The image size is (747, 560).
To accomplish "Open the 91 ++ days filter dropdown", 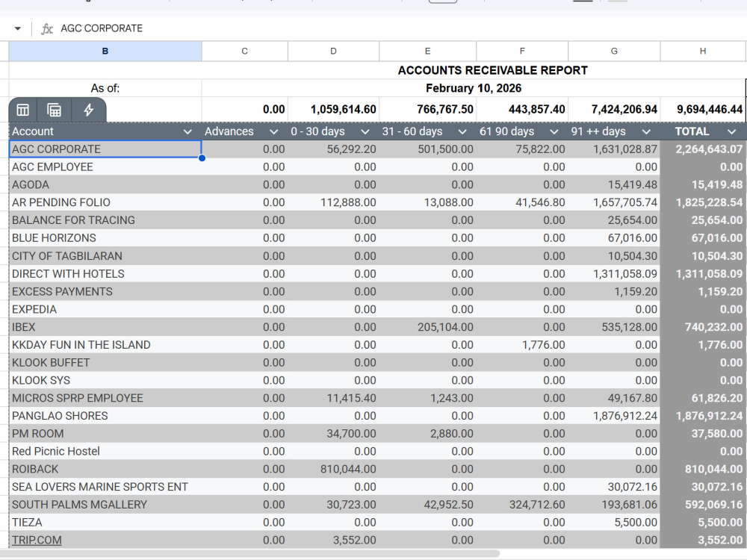I will click(646, 132).
